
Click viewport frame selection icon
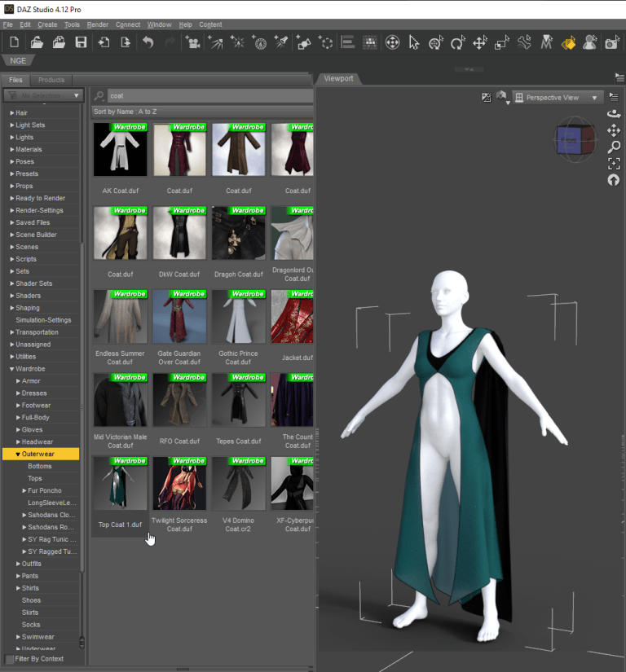[614, 163]
